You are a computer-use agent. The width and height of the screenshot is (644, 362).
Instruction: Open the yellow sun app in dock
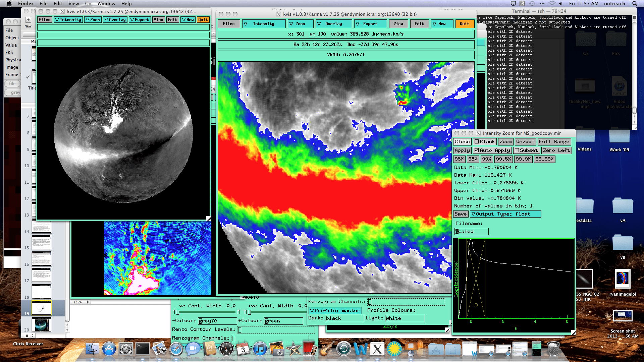point(394,349)
